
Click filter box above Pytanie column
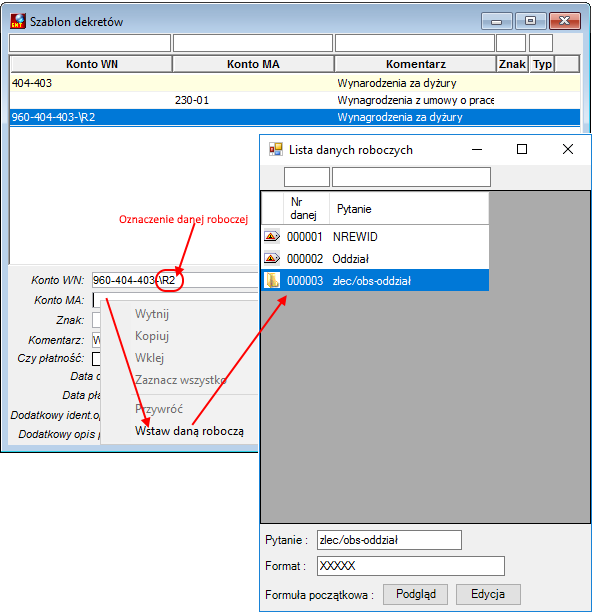click(x=411, y=177)
